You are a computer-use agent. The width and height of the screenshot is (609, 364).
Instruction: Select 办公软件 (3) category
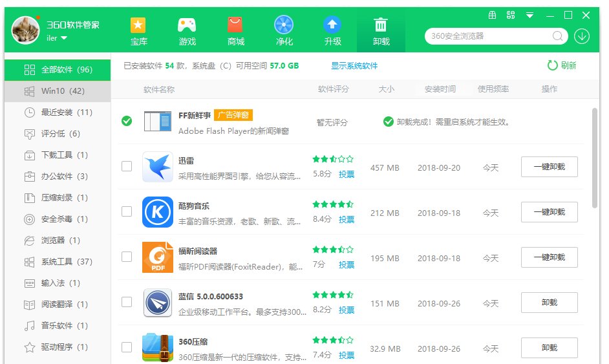click(58, 177)
